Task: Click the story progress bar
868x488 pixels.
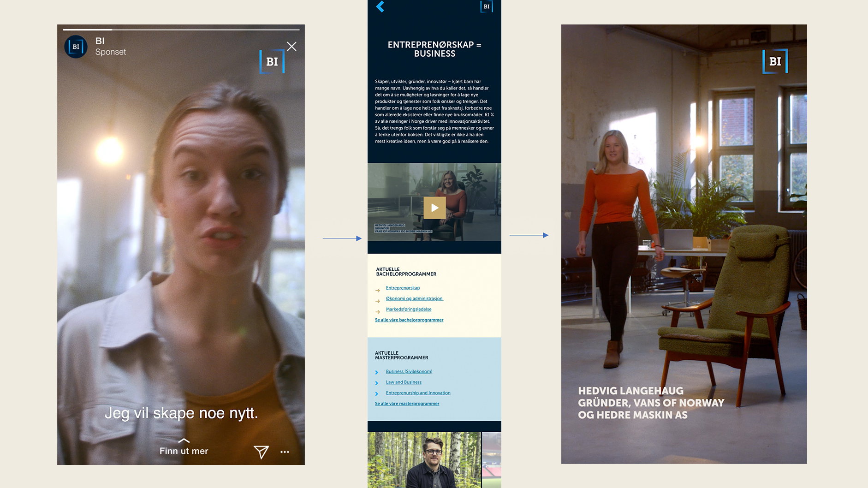Action: coord(181,30)
